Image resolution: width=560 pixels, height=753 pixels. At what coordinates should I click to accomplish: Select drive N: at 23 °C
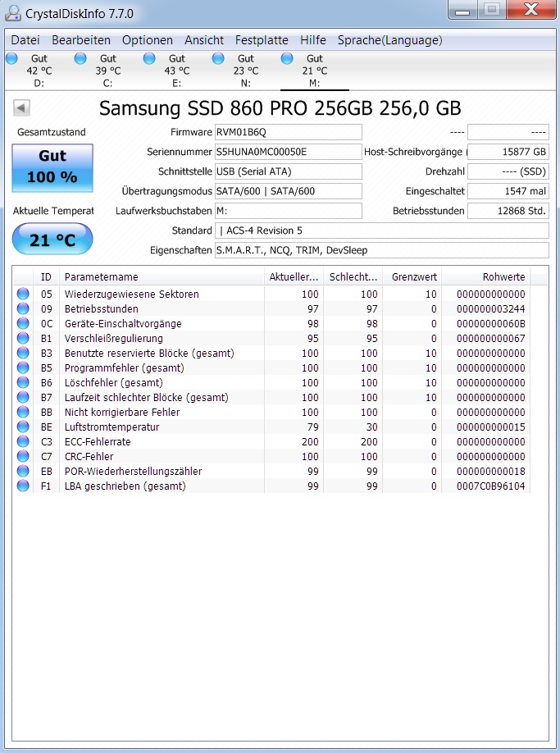[246, 71]
